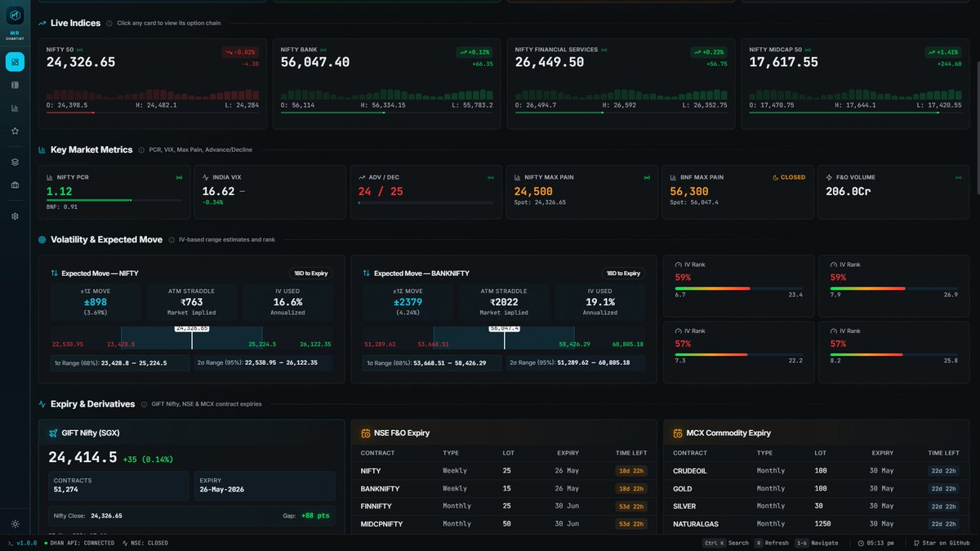Open the briefcase portfolio sidebar icon
Screen dimensions: 980x551
[15, 184]
